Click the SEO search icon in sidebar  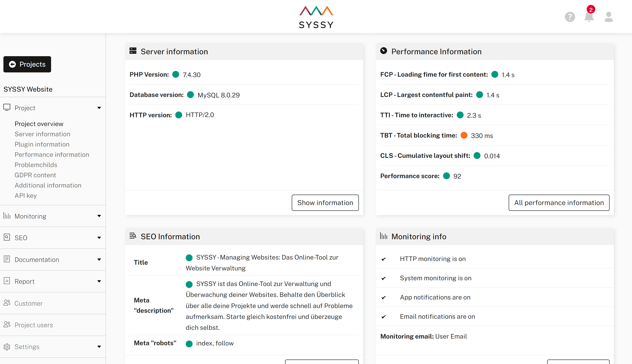[x=7, y=237]
